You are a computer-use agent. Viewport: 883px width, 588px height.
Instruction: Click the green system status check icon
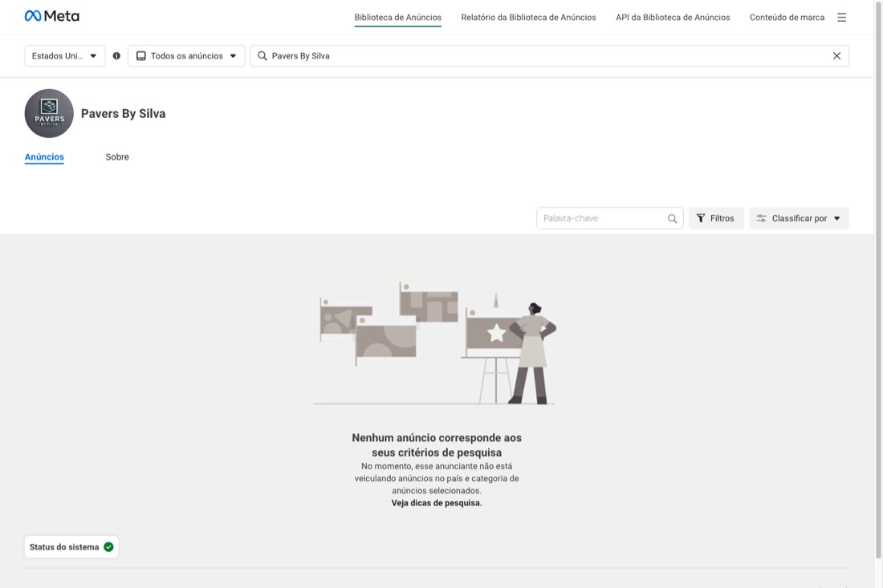[x=108, y=547]
